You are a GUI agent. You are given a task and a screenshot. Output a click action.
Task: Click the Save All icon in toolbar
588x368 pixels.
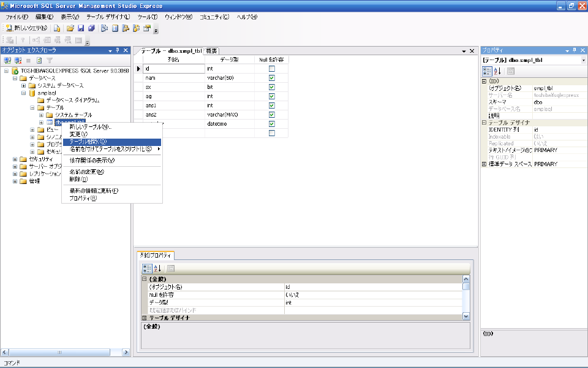(91, 28)
